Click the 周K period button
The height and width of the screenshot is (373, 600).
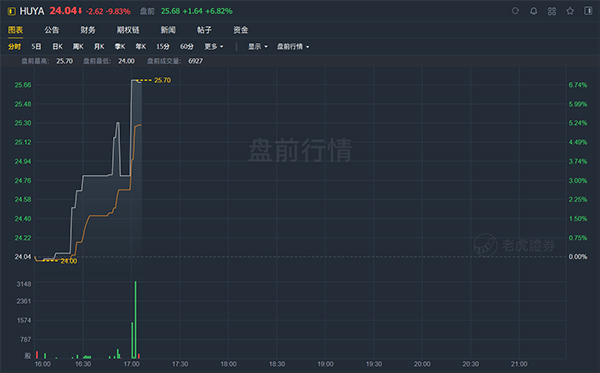pyautogui.click(x=78, y=47)
